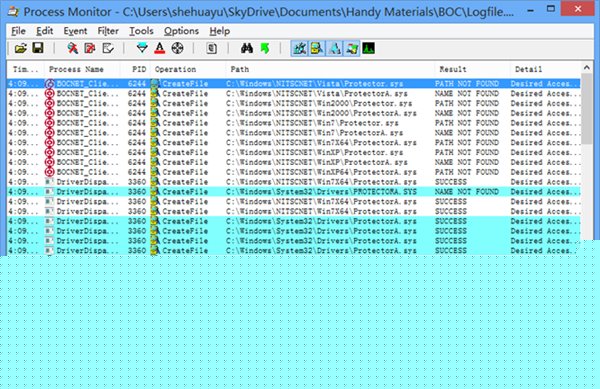The height and width of the screenshot is (389, 600).
Task: Click the scrollbar up arrow
Action: click(587, 67)
